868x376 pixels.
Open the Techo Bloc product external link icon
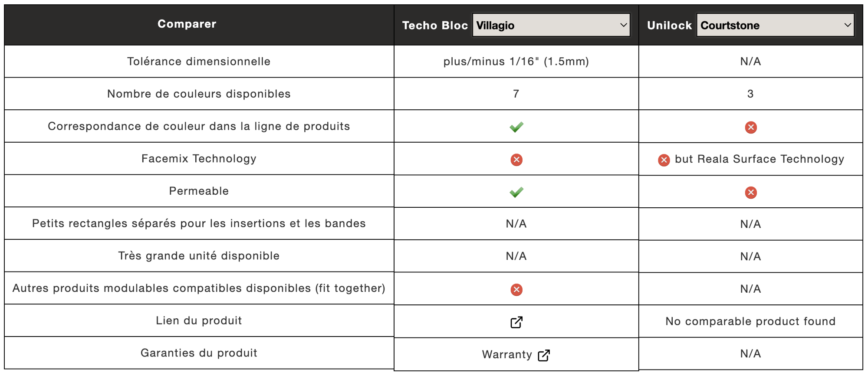tap(516, 322)
